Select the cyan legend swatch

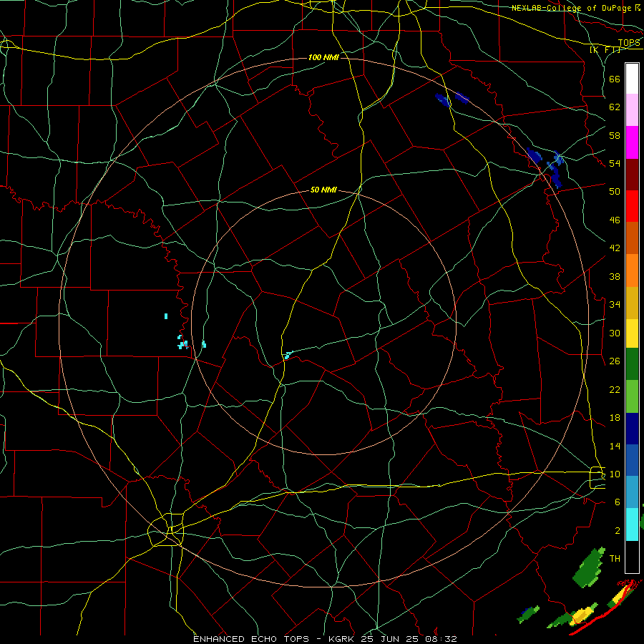tap(632, 525)
